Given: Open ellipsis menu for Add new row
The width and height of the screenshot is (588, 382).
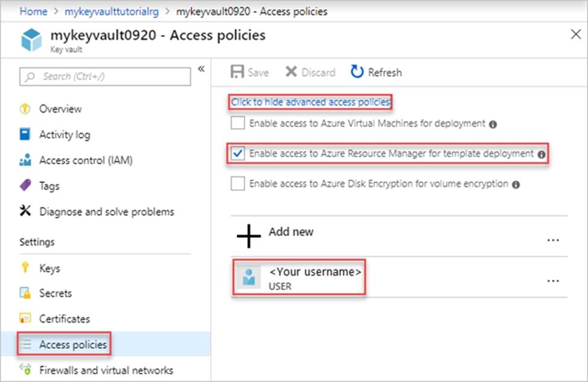Looking at the screenshot, I should [x=553, y=240].
